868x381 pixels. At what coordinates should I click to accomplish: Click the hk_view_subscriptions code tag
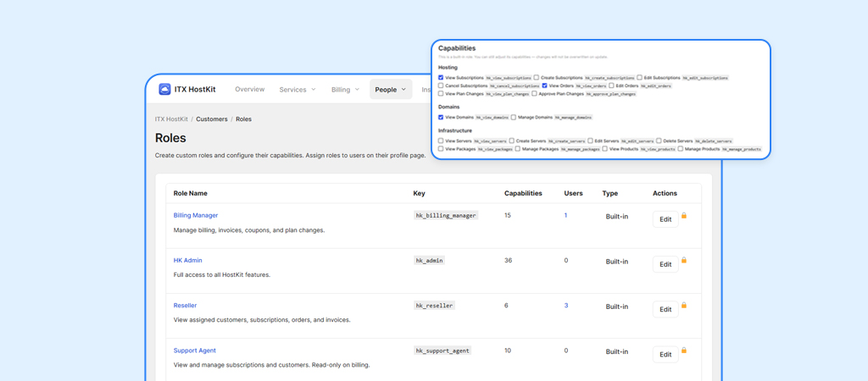509,77
